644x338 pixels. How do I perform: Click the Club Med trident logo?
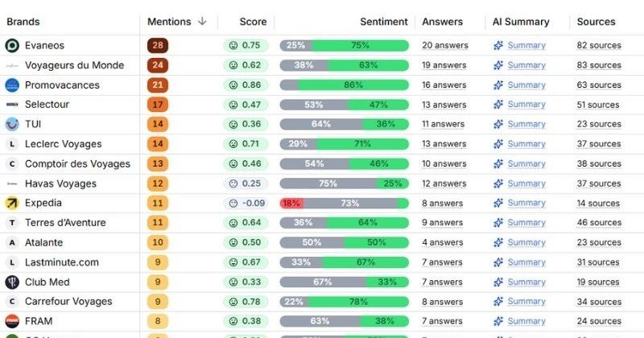pyautogui.click(x=12, y=282)
